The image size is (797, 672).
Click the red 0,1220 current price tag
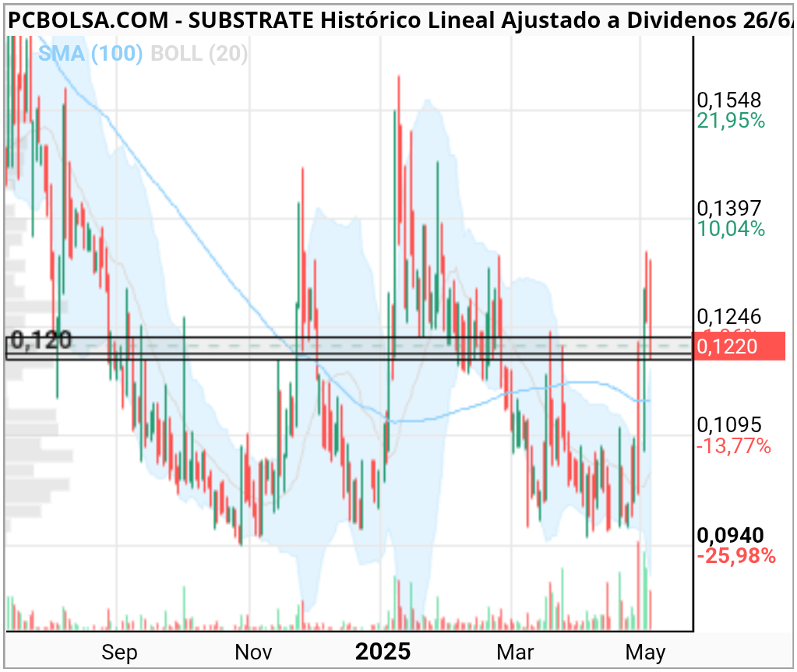pyautogui.click(x=739, y=347)
